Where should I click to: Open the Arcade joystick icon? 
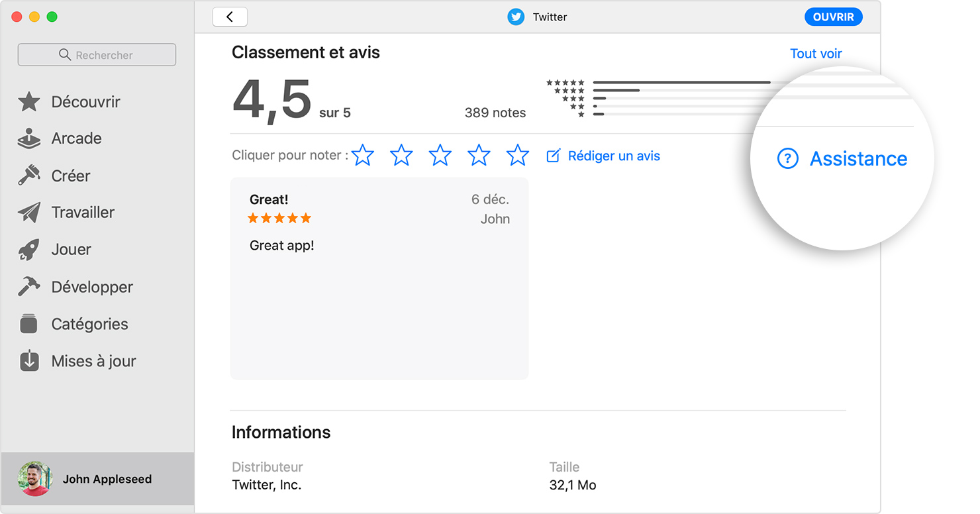click(29, 138)
